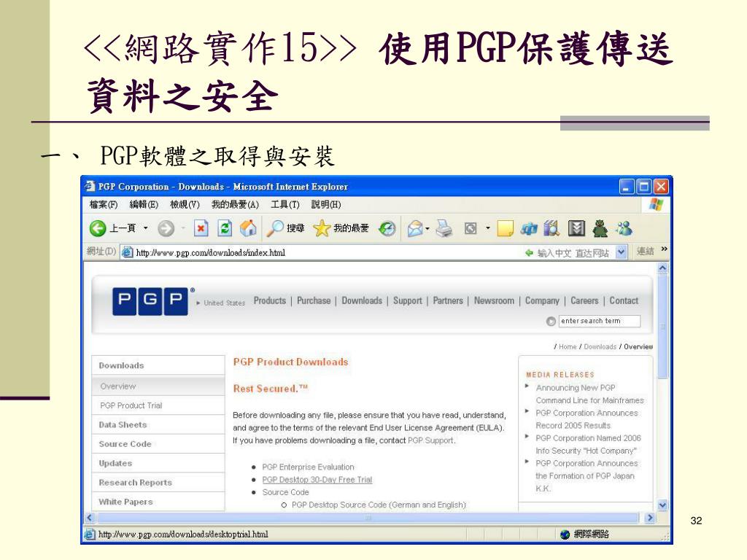Viewport: 747px width, 560px height.
Task: Read Announcing New PGP Command Line release
Action: coord(589,394)
